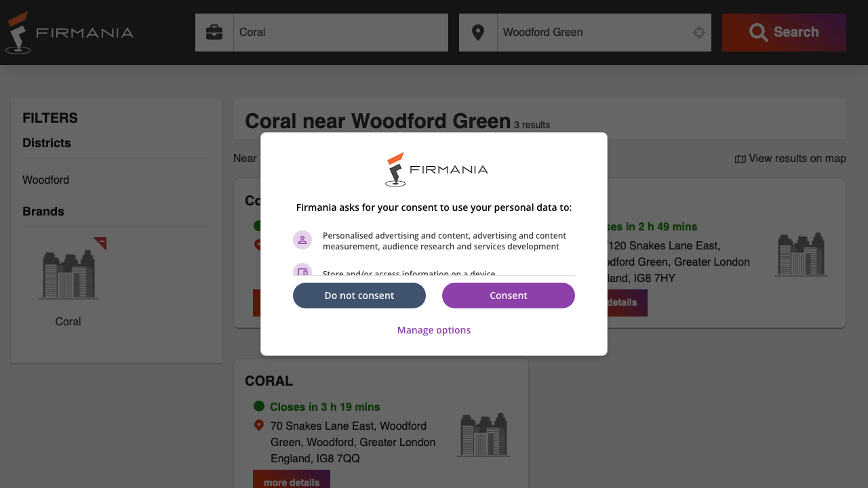The width and height of the screenshot is (868, 488).
Task: Click the magnifying glass on the Search button
Action: coord(759,32)
